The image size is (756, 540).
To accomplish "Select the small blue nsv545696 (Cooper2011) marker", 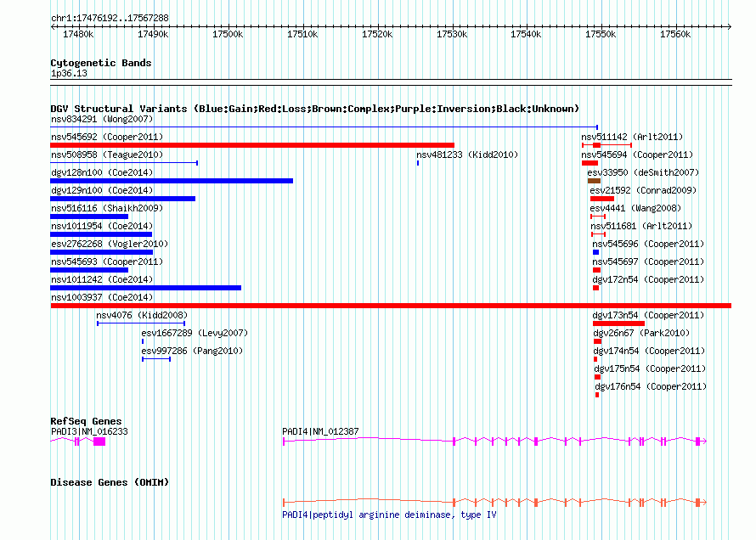I will pos(596,252).
